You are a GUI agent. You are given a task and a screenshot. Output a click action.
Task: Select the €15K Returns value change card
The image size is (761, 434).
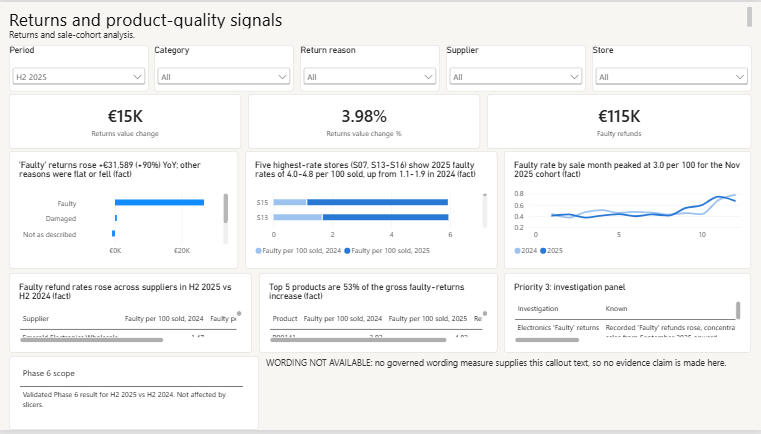click(125, 121)
